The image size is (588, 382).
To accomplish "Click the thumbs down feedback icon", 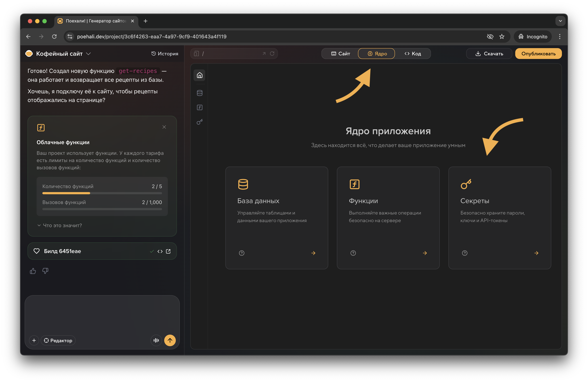I will [x=45, y=271].
